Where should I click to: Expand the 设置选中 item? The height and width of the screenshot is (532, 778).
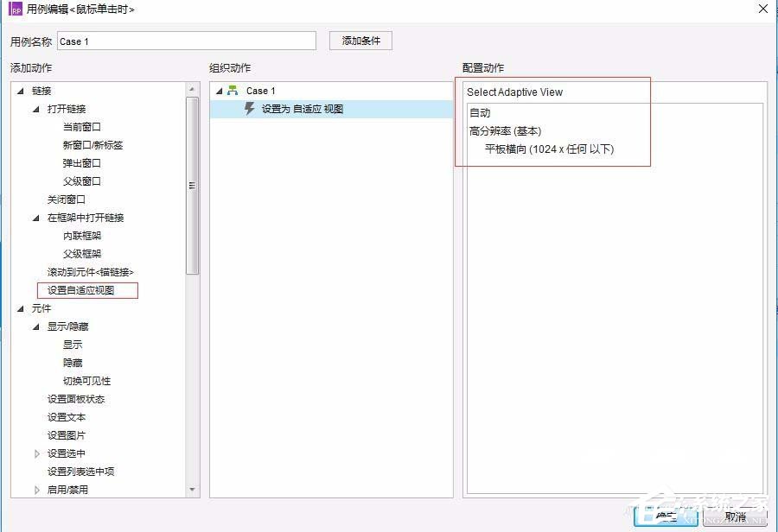pyautogui.click(x=36, y=453)
